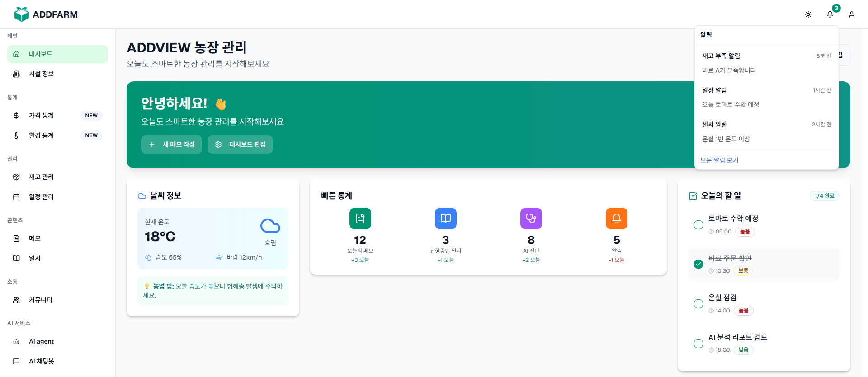Go to the 시설 정보 menu item

(57, 74)
